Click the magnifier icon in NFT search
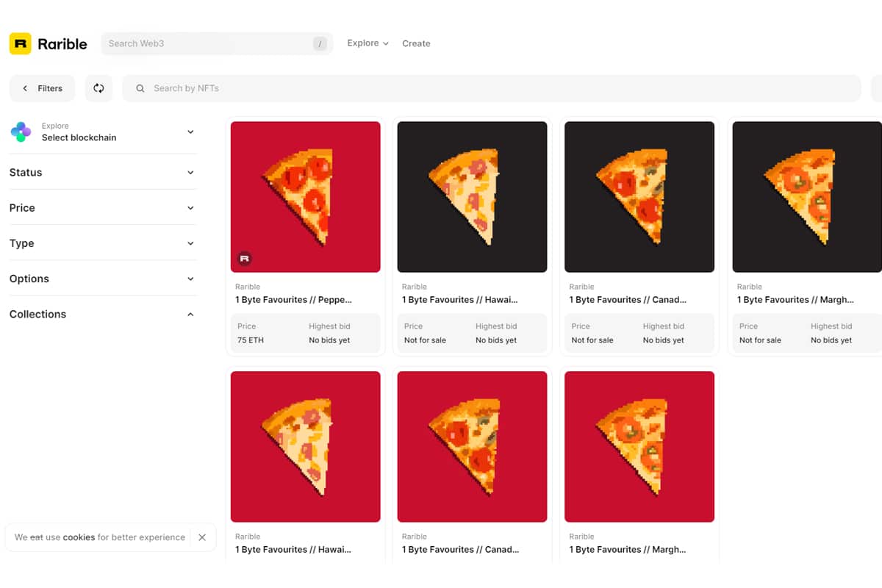882x588 pixels. coord(140,88)
